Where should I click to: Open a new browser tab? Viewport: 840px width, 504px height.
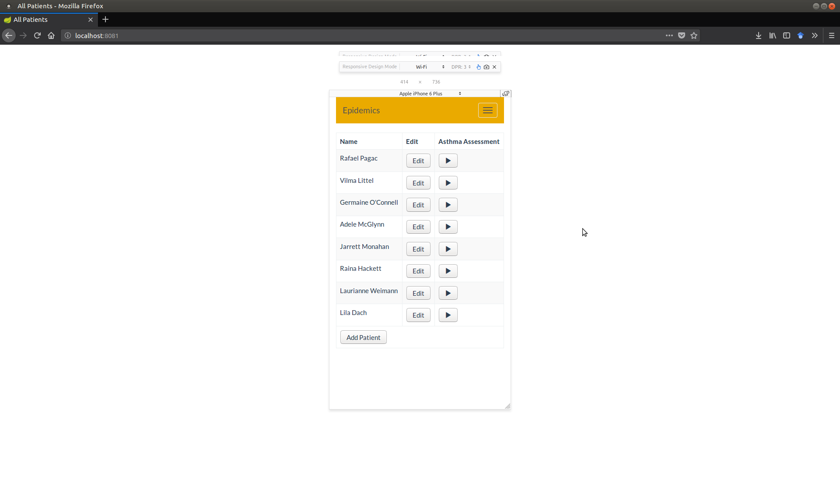click(105, 20)
